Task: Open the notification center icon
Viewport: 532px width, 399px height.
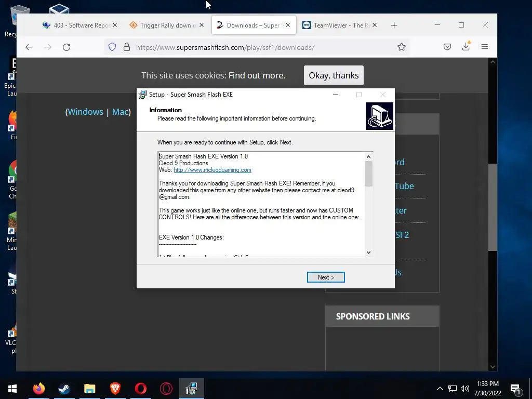Action: [515, 389]
